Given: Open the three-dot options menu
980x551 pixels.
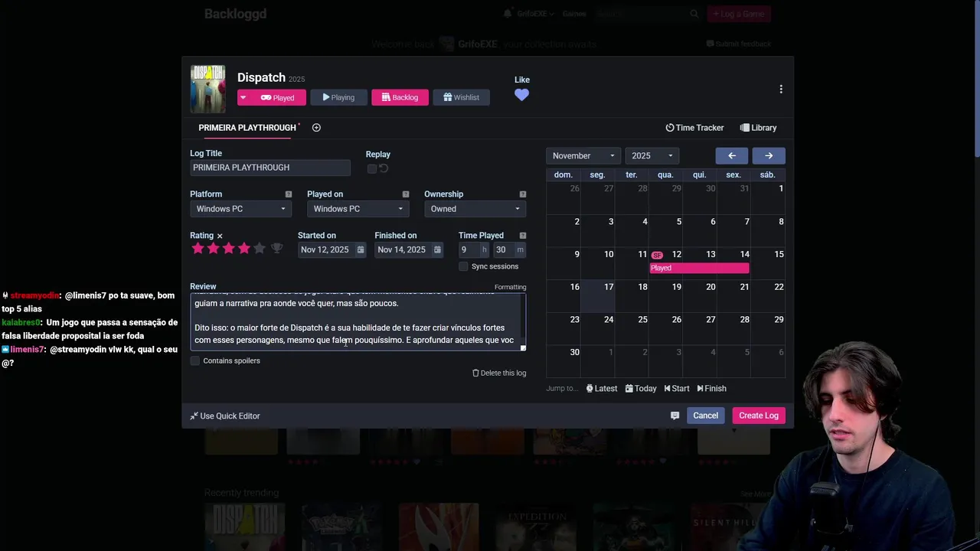Looking at the screenshot, I should (x=781, y=90).
